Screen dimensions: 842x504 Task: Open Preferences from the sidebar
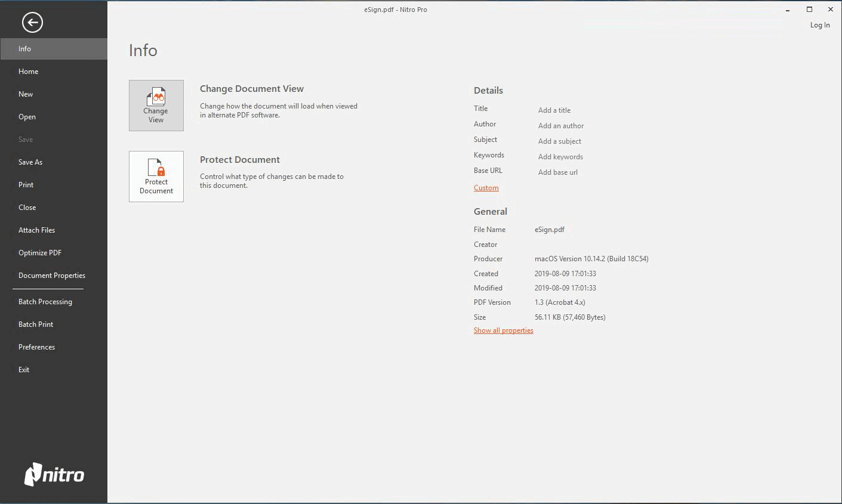coord(36,347)
